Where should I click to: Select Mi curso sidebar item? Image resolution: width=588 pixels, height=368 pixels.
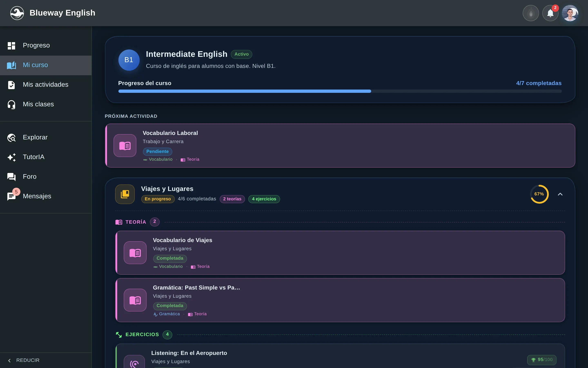(46, 65)
